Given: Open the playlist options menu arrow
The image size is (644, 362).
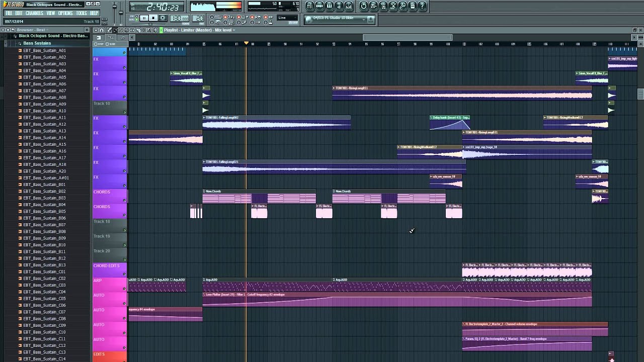Looking at the screenshot, I should pyautogui.click(x=96, y=30).
